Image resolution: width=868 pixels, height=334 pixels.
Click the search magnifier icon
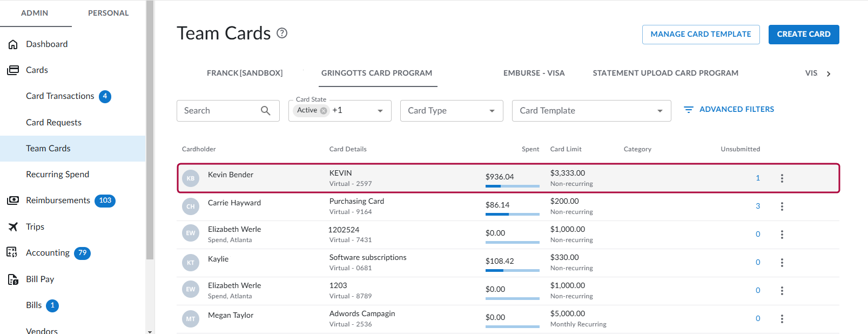(265, 111)
